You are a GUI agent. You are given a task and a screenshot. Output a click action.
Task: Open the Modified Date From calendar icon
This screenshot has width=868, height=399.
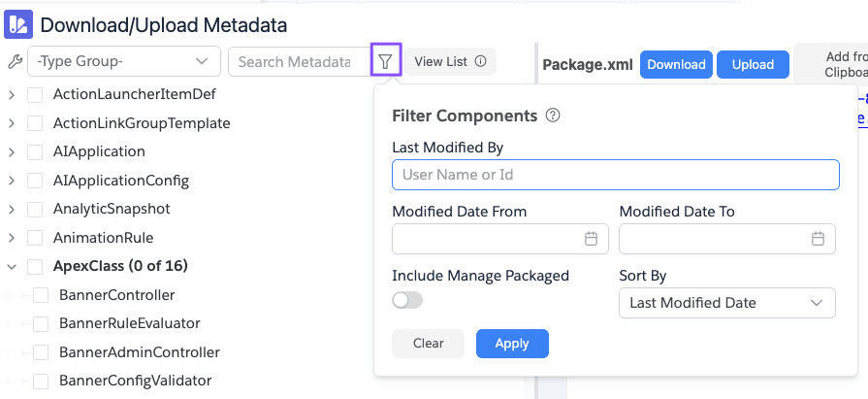(592, 239)
